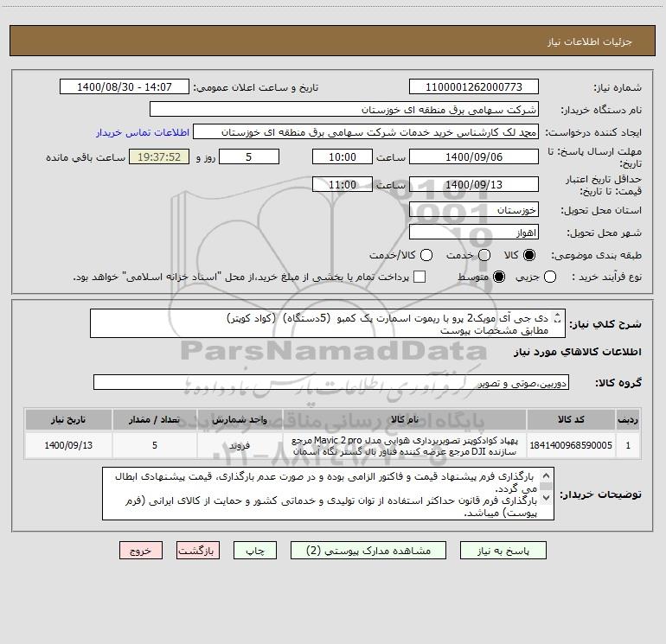The width and height of the screenshot is (666, 644).
Task: Click the کد کالا column header
Action: 571,419
